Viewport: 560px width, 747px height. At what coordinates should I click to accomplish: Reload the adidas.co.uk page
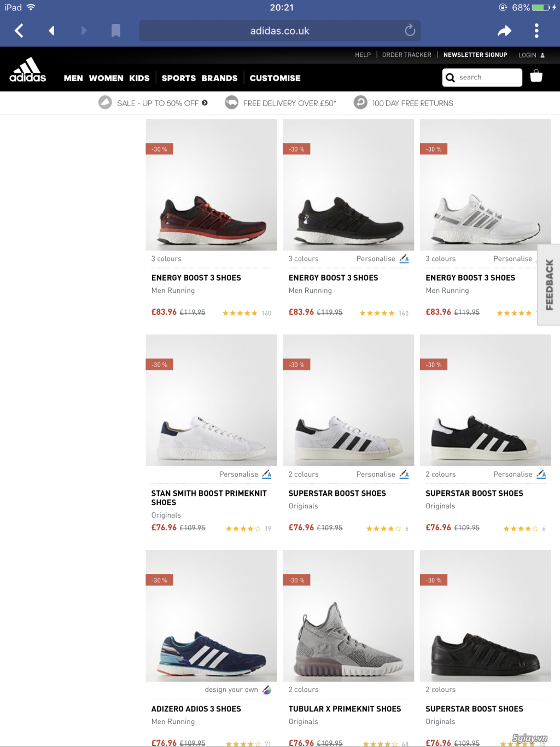click(x=410, y=31)
